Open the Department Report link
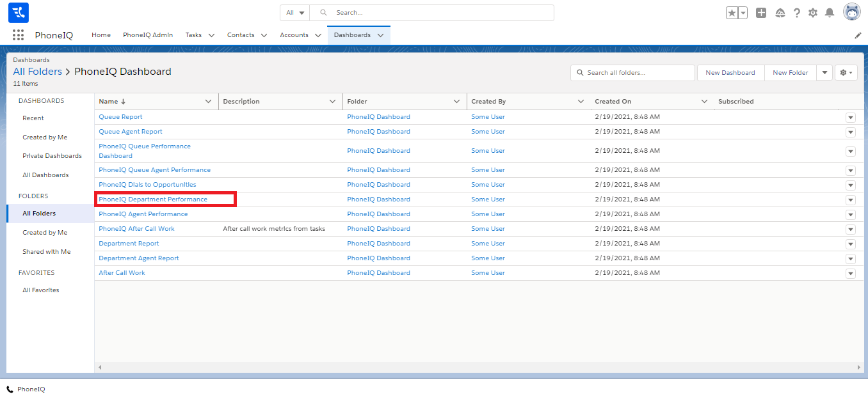Viewport: 868px width, 399px height. tap(129, 244)
